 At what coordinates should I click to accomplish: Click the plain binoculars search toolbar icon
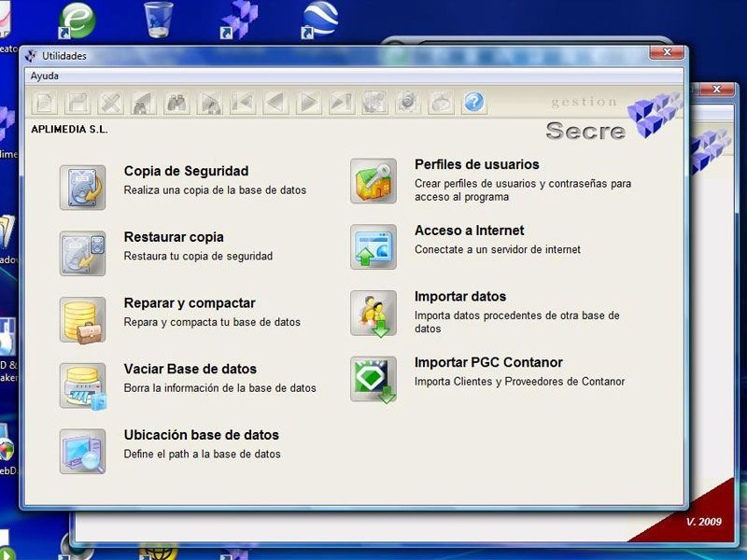(x=176, y=103)
